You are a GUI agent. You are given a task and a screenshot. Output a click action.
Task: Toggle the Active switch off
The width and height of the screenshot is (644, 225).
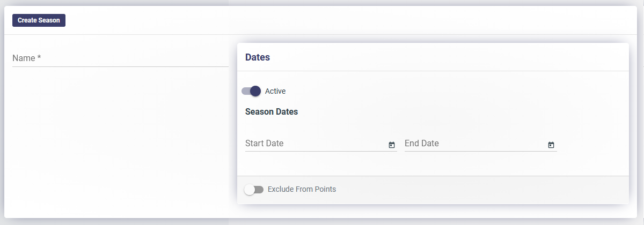251,91
